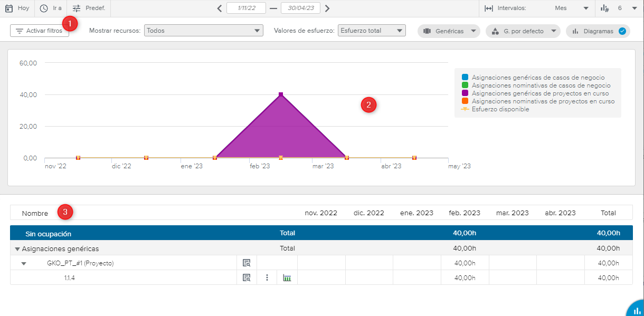The height and width of the screenshot is (316, 644).
Task: Click the start date field 1/11/22
Action: point(246,8)
